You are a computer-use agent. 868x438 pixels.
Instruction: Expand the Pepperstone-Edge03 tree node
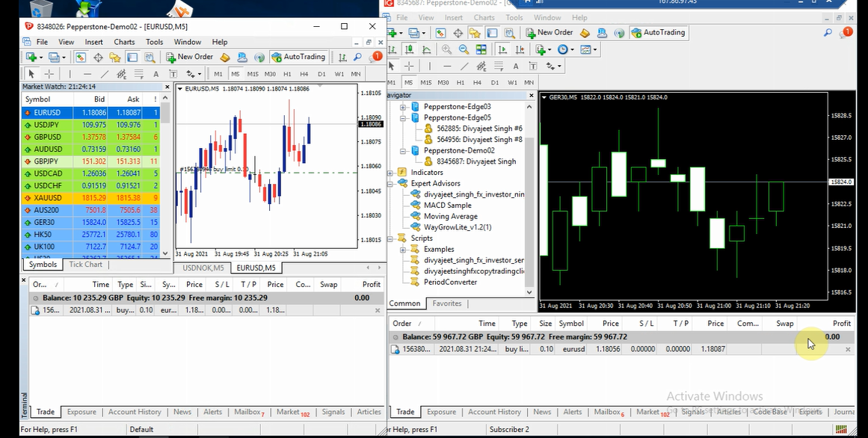coord(403,107)
